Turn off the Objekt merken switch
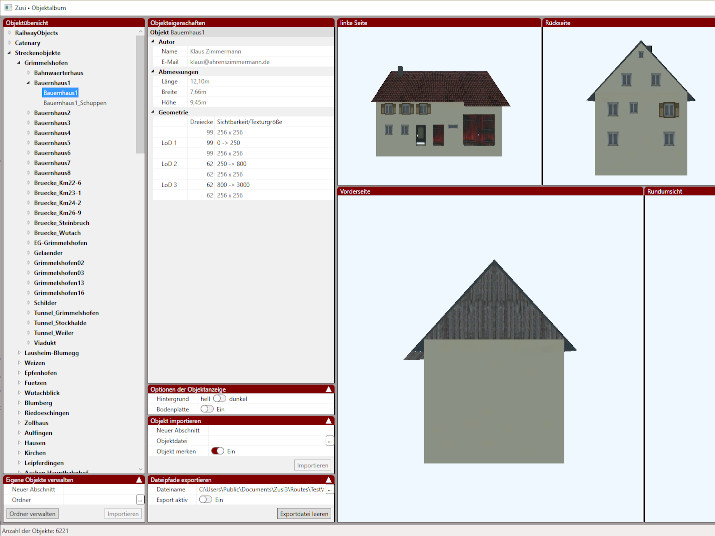 [217, 451]
